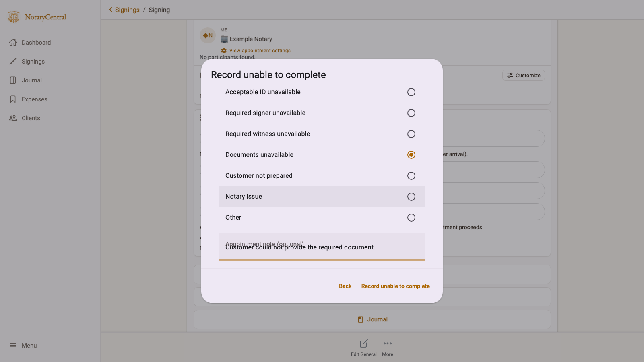Viewport: 644px width, 362px height.
Task: Click the gear icon for appointment settings
Action: pos(224,51)
